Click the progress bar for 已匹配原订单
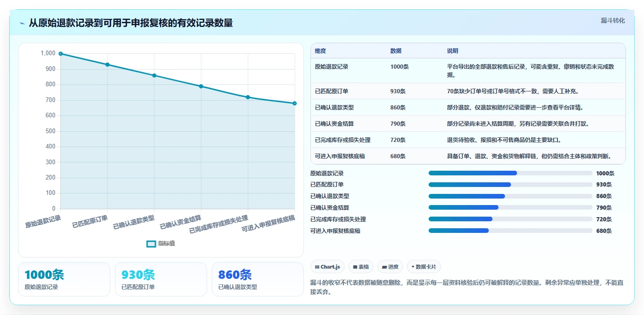Viewport: 644px width, 315px height. [511, 185]
